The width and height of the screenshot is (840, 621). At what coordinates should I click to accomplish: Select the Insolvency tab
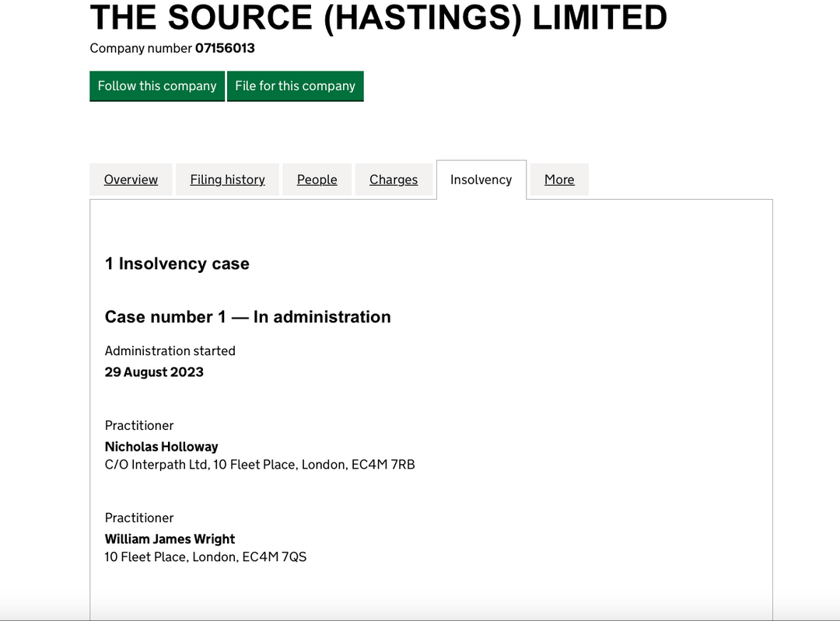tap(481, 180)
